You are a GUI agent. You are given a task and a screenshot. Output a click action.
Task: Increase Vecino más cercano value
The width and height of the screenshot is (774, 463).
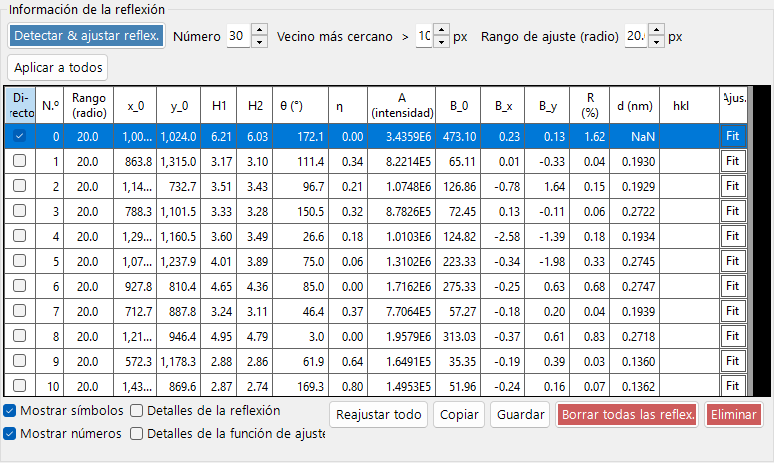tap(441, 30)
